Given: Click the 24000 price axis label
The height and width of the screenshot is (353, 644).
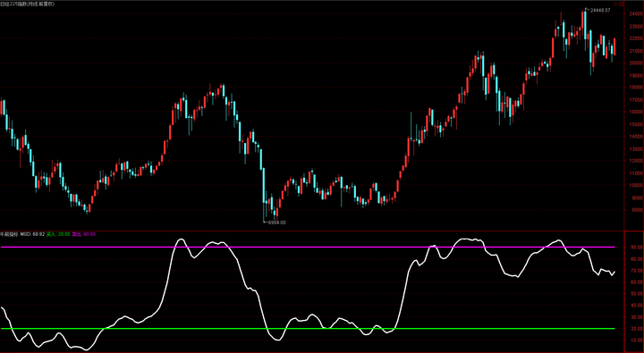Looking at the screenshot, I should 635,14.
